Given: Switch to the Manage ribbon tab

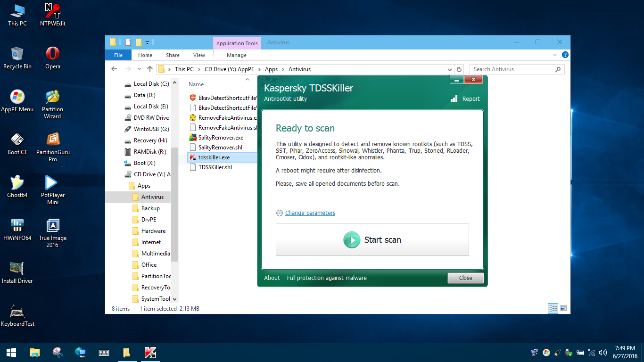Looking at the screenshot, I should 237,55.
